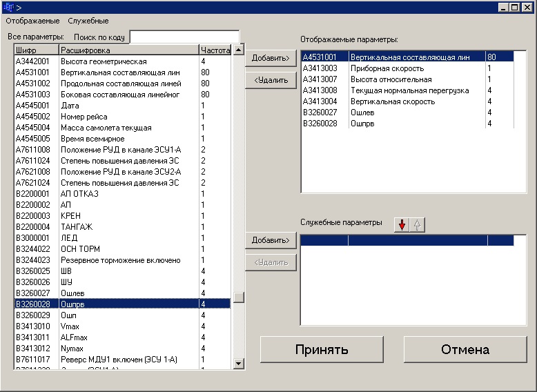This screenshot has width=537, height=392.
Task: Click the red down arrow icon
Action: point(402,225)
